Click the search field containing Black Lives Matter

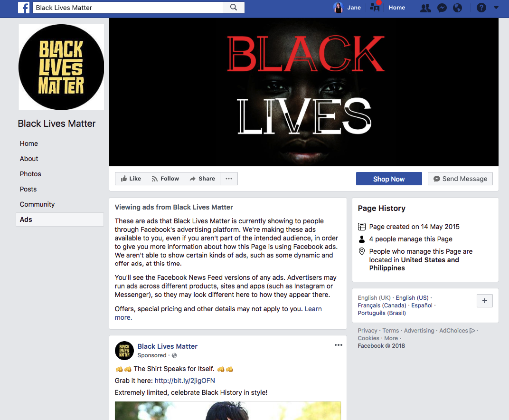pyautogui.click(x=128, y=8)
